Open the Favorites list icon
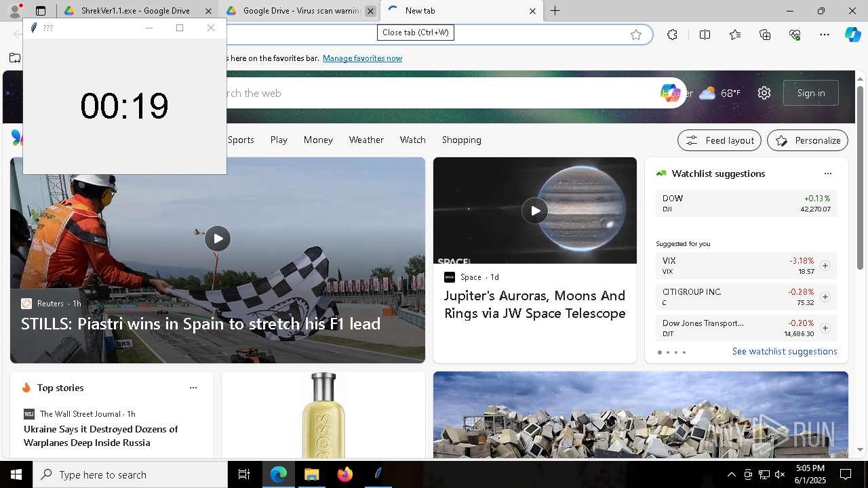Screen dimensions: 868x488 [x=735, y=35]
